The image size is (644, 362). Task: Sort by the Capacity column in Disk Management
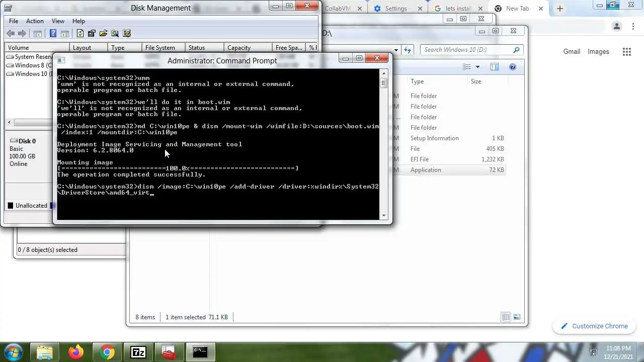point(248,48)
